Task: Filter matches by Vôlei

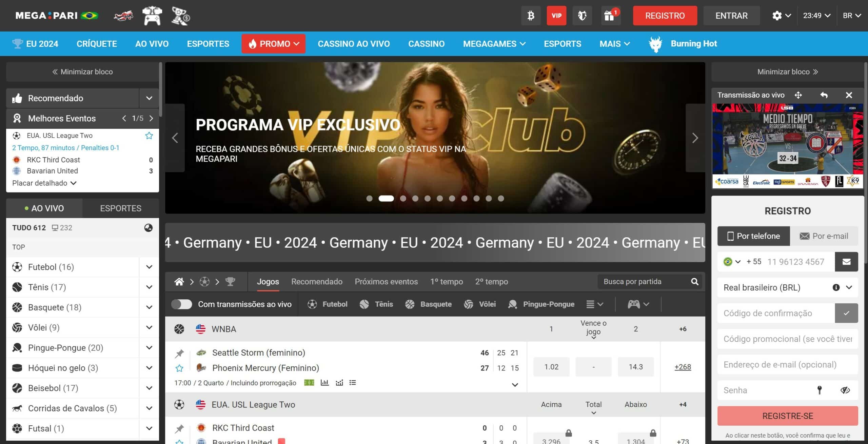Action: click(479, 304)
